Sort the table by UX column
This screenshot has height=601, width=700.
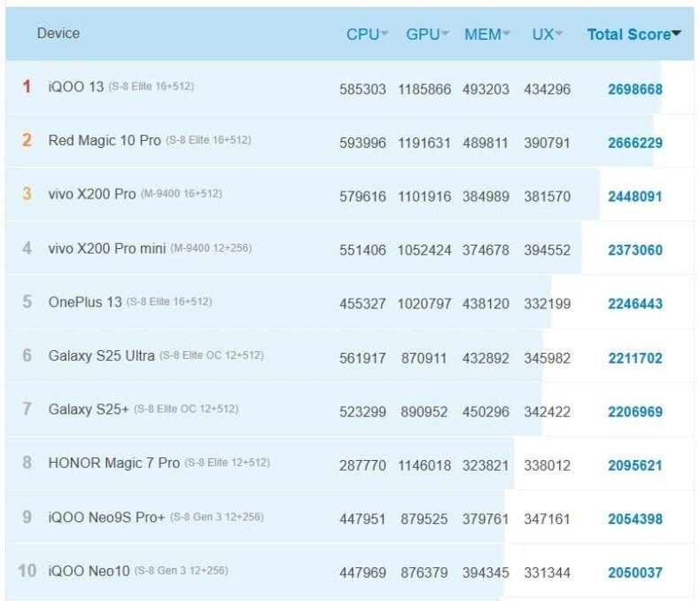[x=548, y=34]
